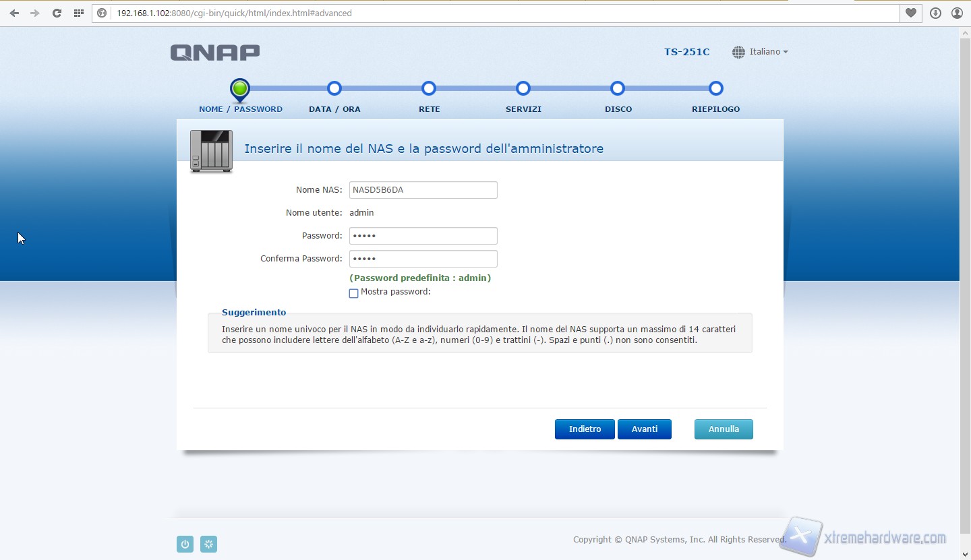The width and height of the screenshot is (971, 560).
Task: Go to the RETE wizard step
Action: pos(429,89)
